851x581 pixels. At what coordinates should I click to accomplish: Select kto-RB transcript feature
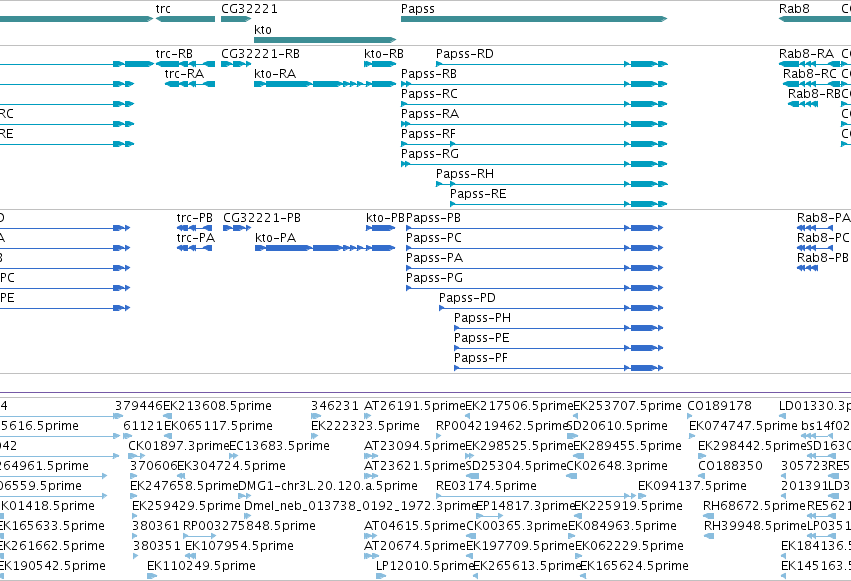[x=380, y=64]
